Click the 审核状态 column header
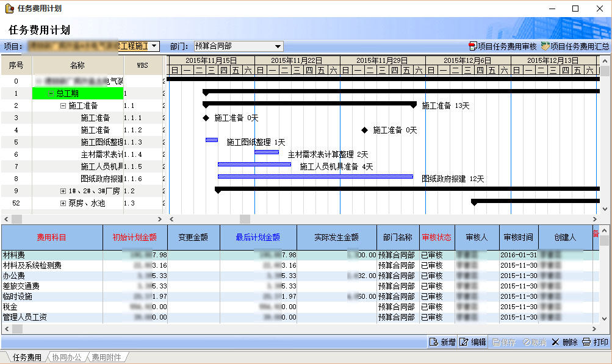The height and width of the screenshot is (364, 612). click(437, 237)
